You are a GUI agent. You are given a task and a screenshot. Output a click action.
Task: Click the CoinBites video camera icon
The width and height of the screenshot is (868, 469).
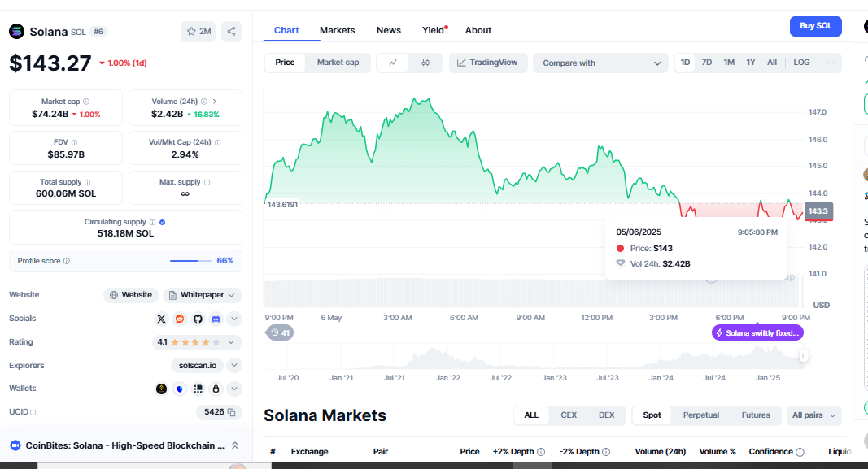15,445
